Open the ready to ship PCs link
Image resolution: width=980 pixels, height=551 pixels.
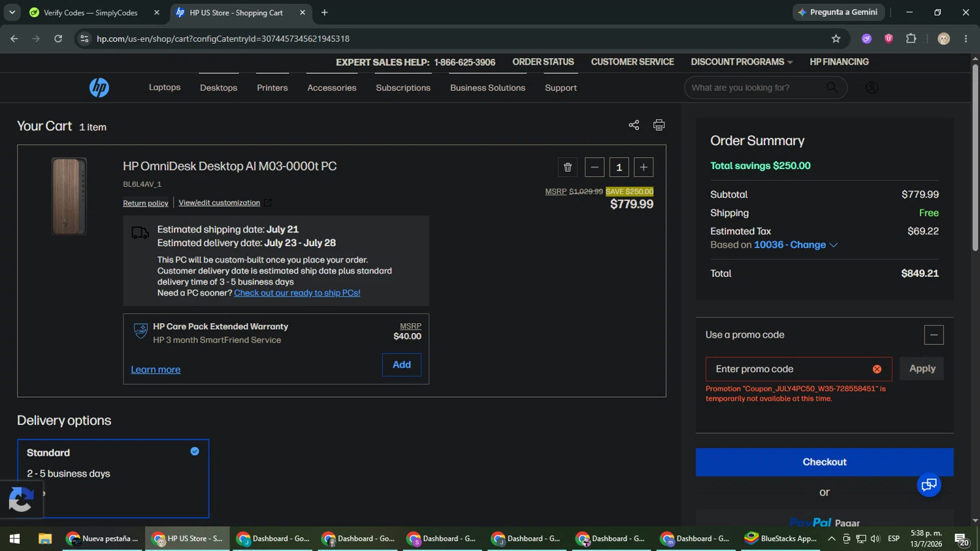297,293
